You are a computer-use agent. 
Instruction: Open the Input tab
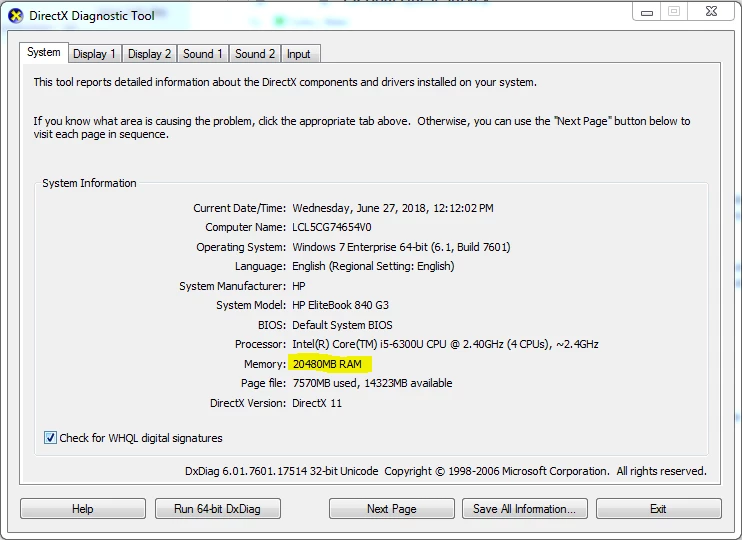pos(299,54)
